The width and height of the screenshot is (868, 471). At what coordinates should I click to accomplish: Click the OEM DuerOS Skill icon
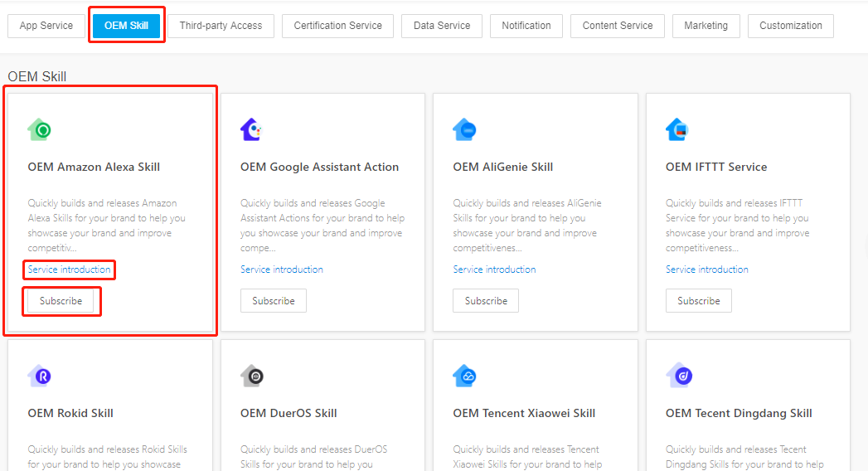[252, 376]
